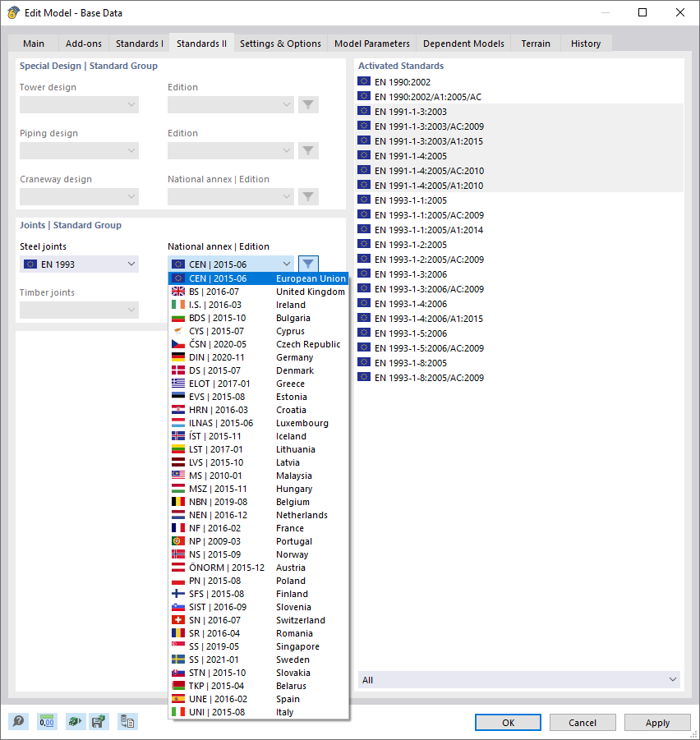Select CEN | 2015-06 European Union annex
The height and width of the screenshot is (740, 700).
(x=258, y=278)
